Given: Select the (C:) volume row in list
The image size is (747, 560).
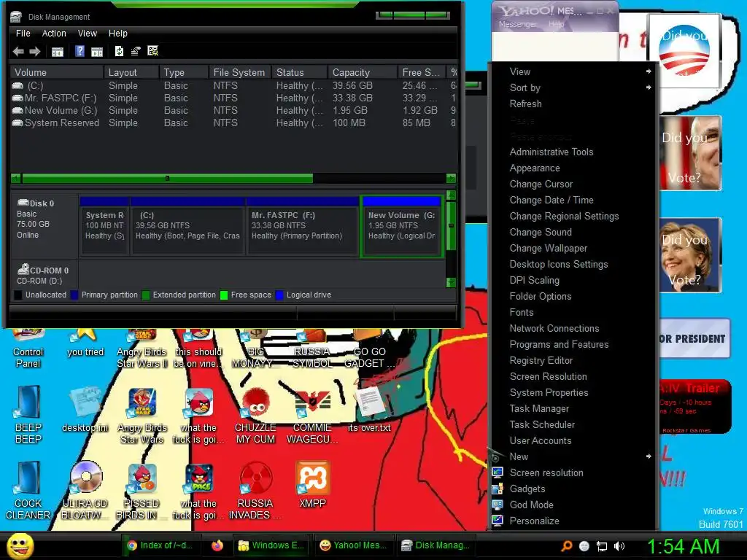Looking at the screenshot, I should point(233,86).
